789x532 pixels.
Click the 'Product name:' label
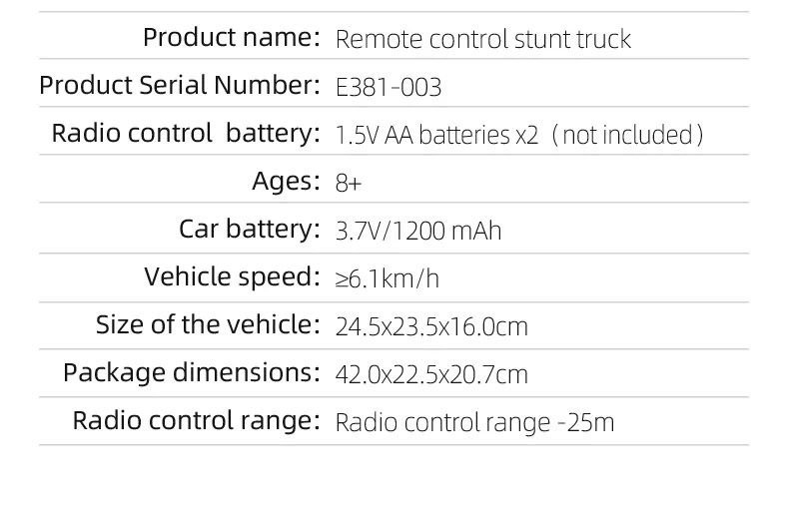pyautogui.click(x=232, y=37)
